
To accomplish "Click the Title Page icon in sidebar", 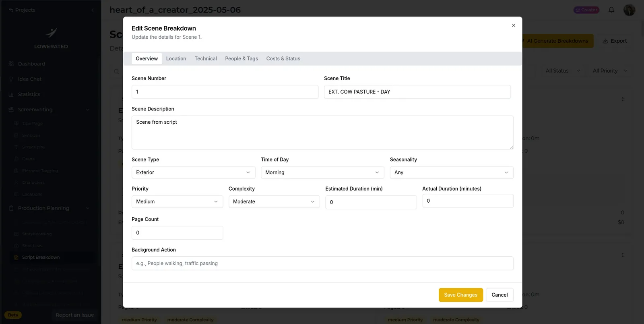I will tap(17, 124).
